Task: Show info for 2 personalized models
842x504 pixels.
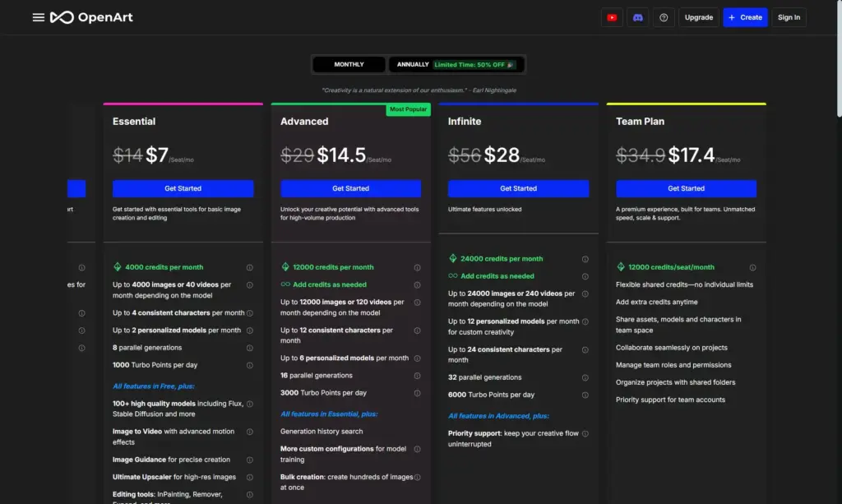Action: [x=250, y=331]
